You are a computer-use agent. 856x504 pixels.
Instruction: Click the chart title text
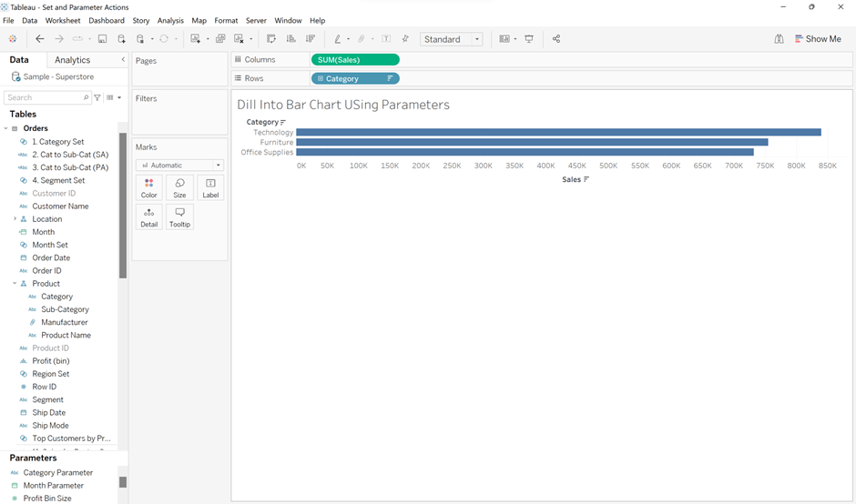click(x=343, y=105)
